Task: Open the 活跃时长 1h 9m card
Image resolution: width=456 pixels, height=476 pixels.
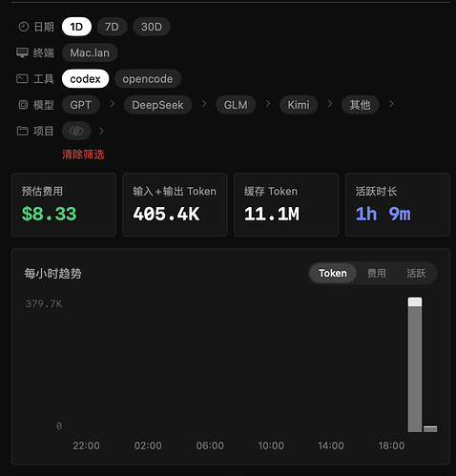Action: pos(398,205)
